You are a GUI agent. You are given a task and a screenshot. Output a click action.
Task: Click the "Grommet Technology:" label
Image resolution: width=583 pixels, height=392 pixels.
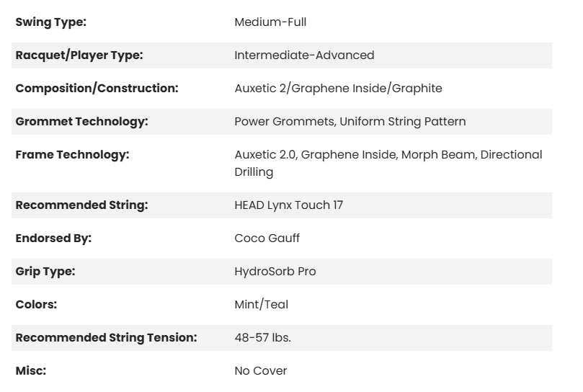pos(81,122)
